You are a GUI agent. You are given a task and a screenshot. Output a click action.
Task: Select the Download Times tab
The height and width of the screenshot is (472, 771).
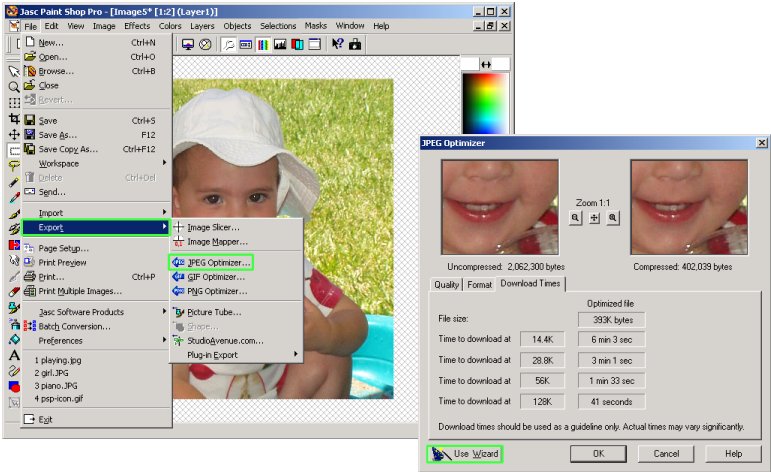tap(530, 284)
